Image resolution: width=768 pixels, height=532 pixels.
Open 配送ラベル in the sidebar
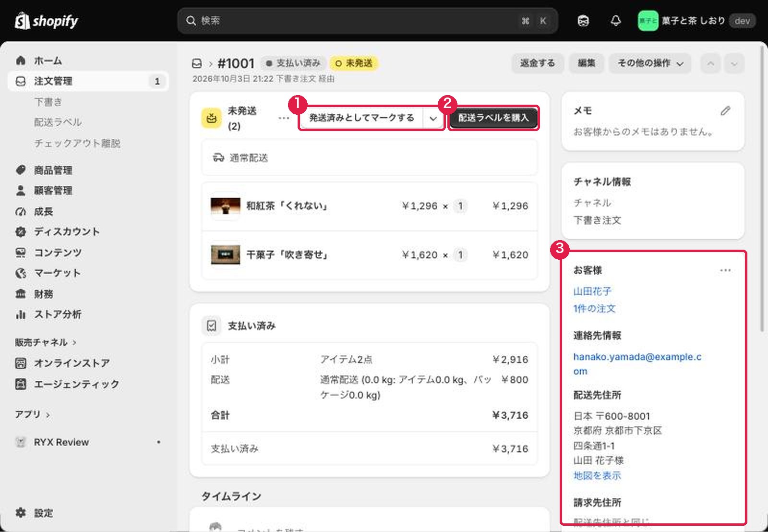click(x=58, y=122)
